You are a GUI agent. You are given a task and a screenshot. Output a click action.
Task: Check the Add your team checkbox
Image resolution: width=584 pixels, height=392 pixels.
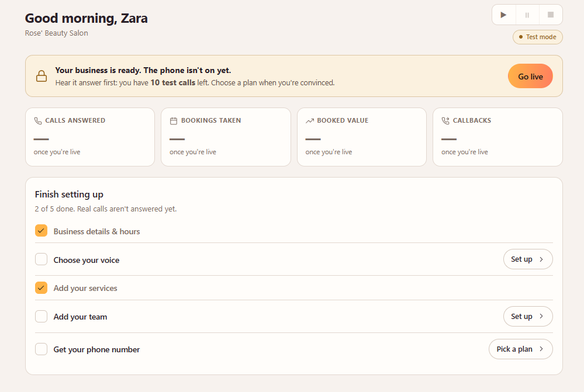coord(42,317)
